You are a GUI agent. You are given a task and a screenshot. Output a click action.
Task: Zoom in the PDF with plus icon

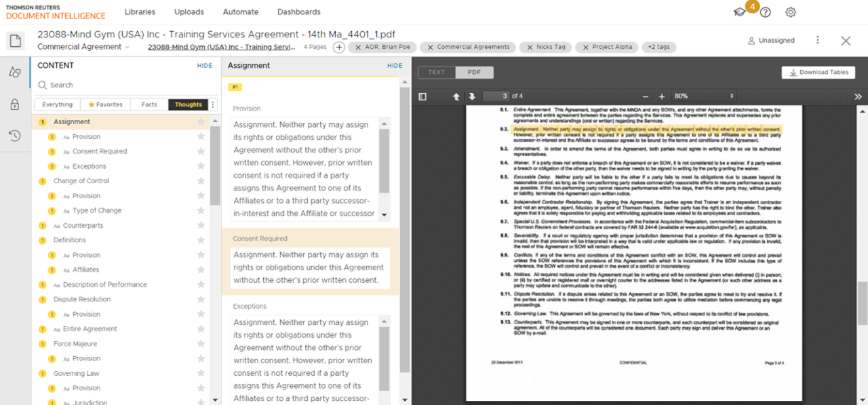[662, 96]
